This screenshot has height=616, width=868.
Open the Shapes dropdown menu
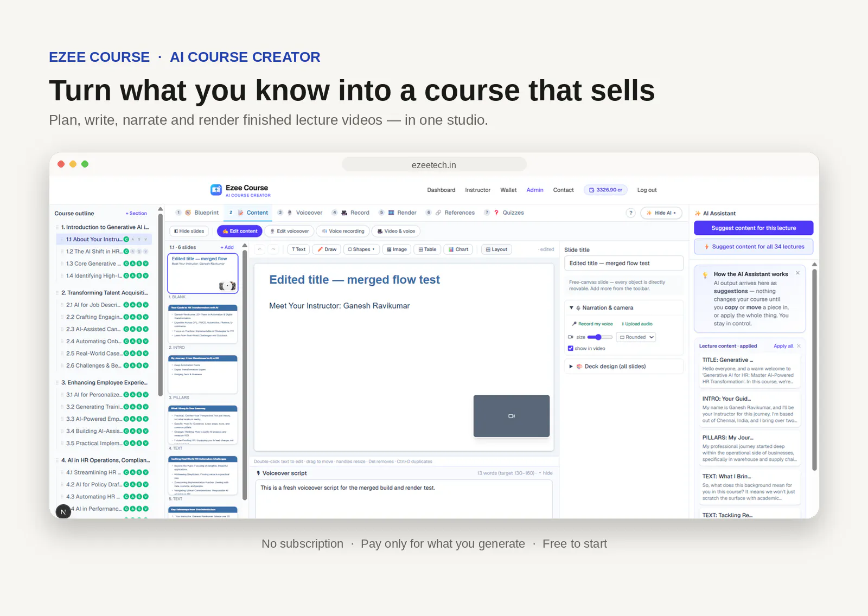point(361,249)
